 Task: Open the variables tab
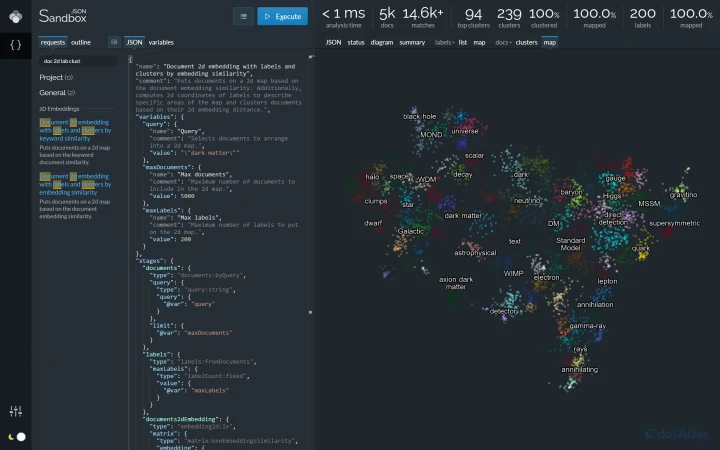point(161,42)
